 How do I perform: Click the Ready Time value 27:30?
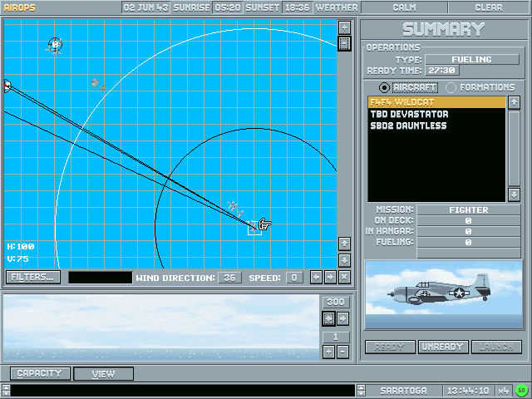click(x=442, y=70)
